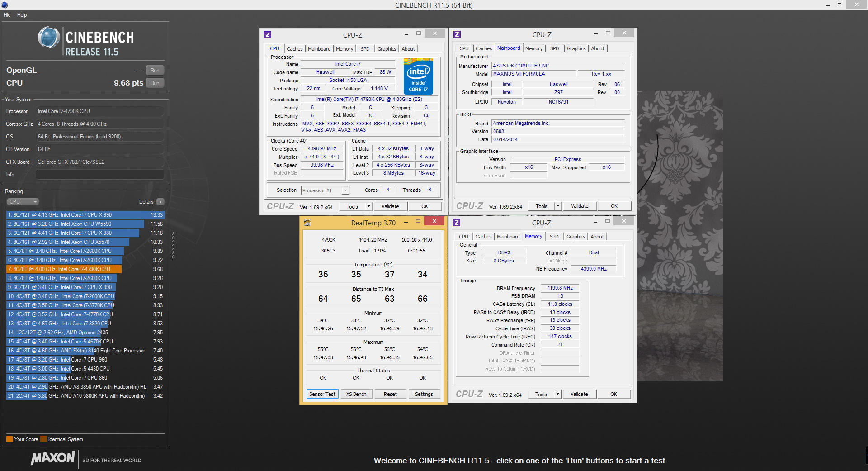Open the File menu in Cinebench

click(7, 15)
